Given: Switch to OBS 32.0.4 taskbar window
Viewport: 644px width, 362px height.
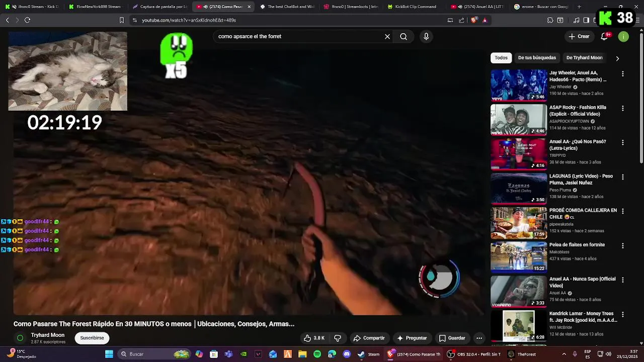Looking at the screenshot, I should [x=473, y=354].
